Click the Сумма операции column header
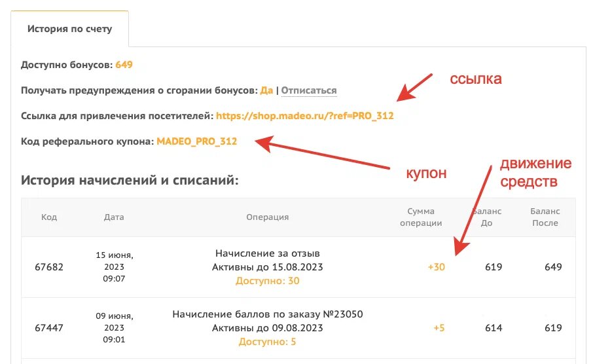 click(421, 217)
